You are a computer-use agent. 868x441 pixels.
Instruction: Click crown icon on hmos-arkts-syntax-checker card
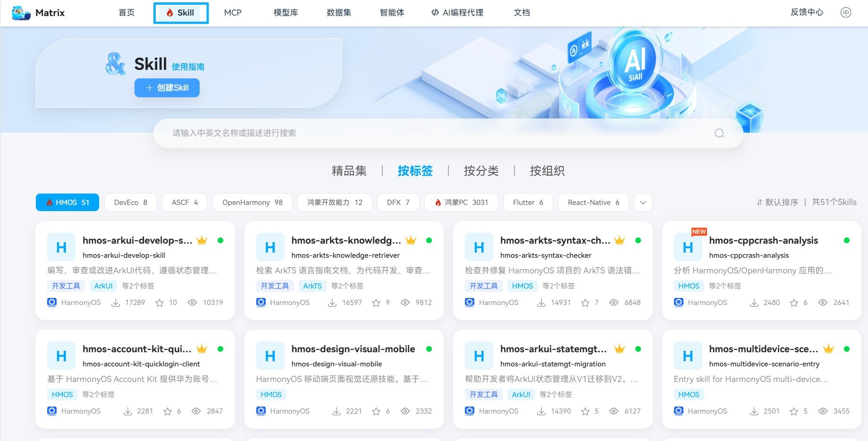(620, 240)
